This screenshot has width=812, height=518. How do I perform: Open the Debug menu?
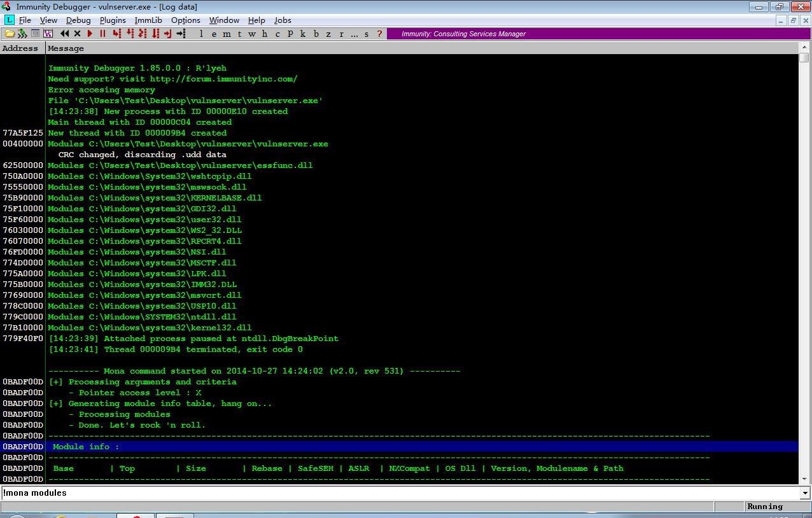click(x=78, y=20)
